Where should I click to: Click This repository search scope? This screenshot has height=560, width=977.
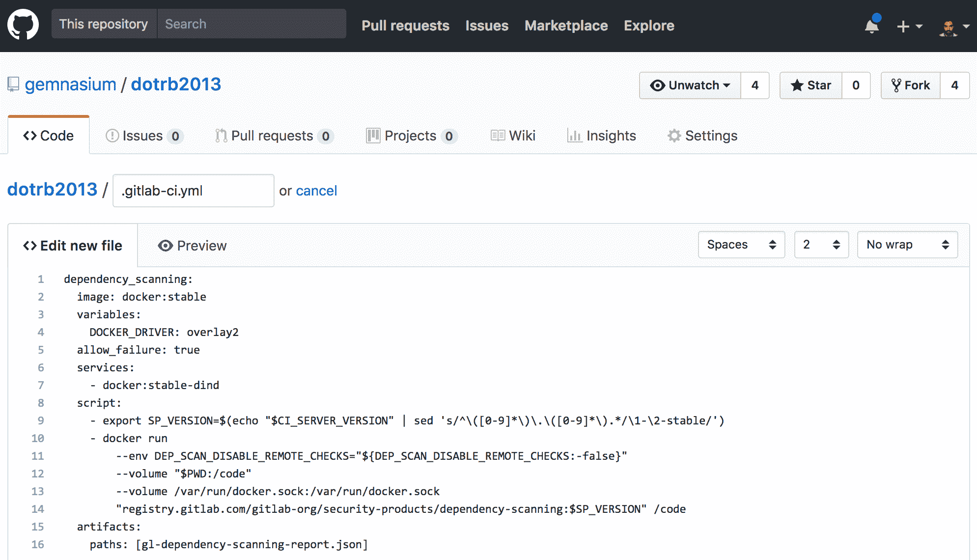coord(104,24)
